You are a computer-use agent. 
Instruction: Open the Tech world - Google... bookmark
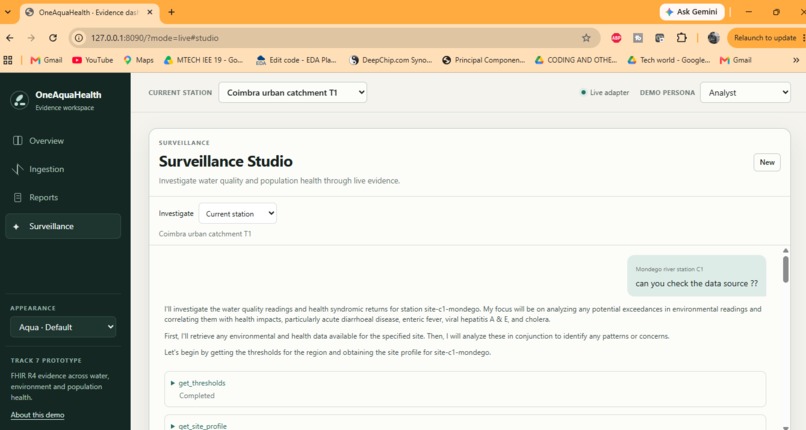click(x=669, y=60)
